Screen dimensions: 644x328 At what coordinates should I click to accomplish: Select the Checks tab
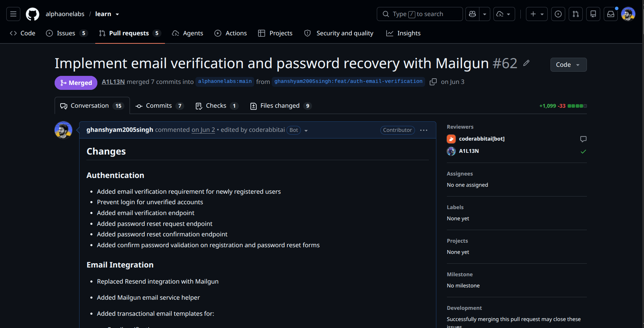217,106
